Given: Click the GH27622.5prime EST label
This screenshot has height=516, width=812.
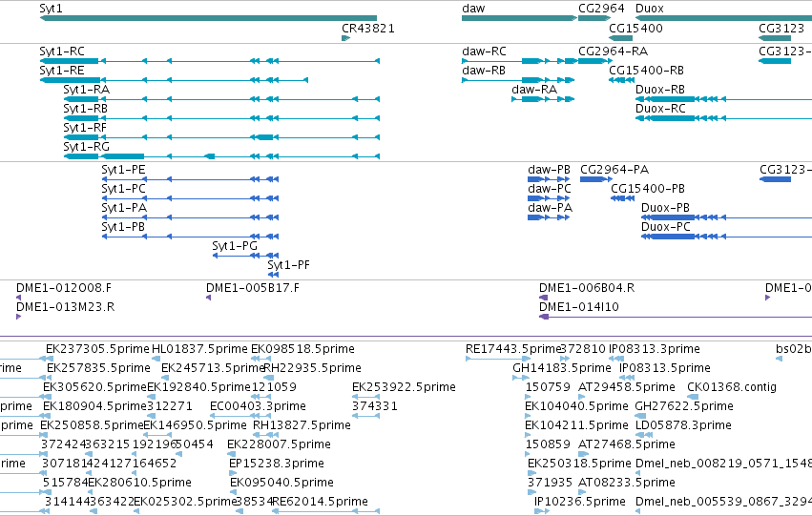Looking at the screenshot, I should (684, 407).
